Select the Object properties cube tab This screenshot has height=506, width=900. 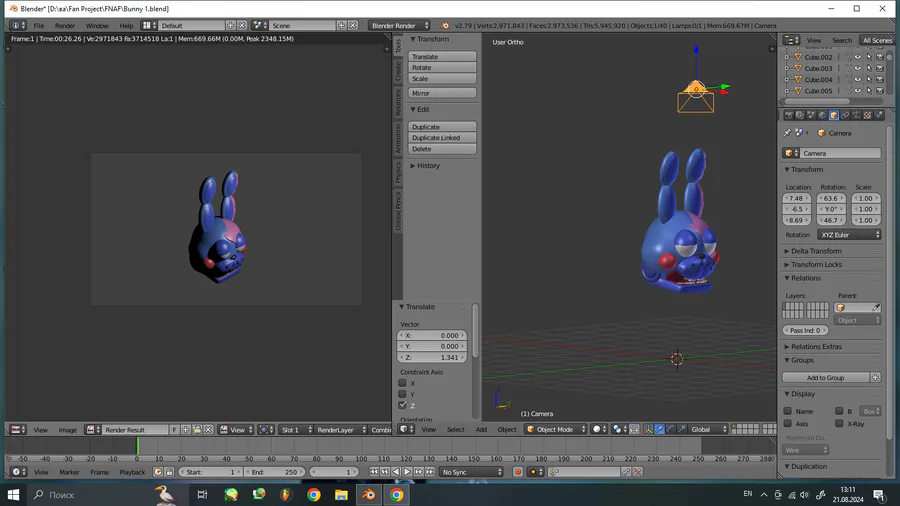coord(834,115)
